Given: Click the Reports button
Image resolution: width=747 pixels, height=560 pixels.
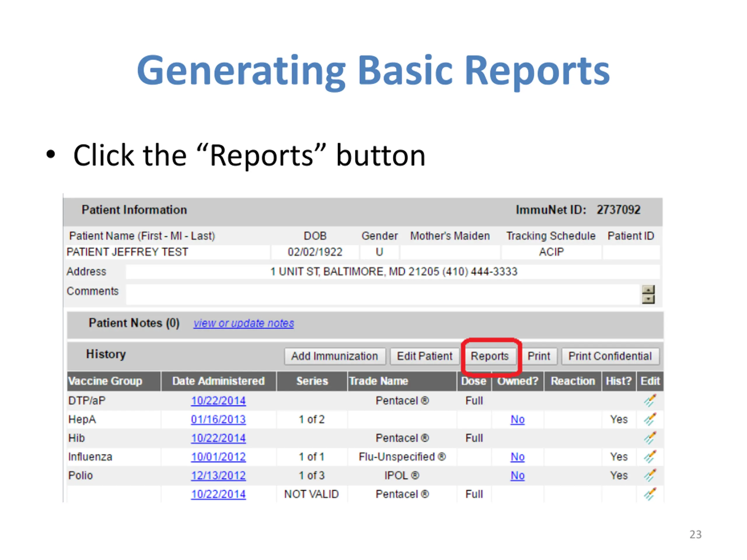Looking at the screenshot, I should tap(489, 356).
